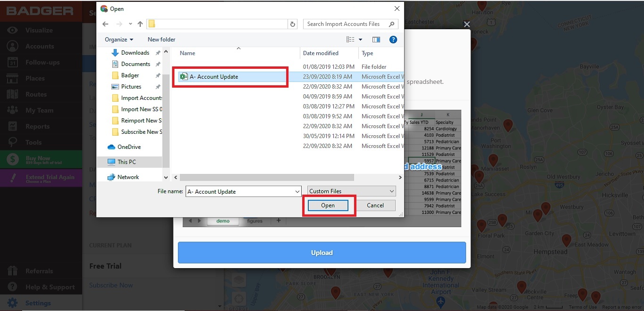Image resolution: width=644 pixels, height=311 pixels.
Task: Select the file dated 03/08/2019 12:27 PM
Action: [291, 106]
